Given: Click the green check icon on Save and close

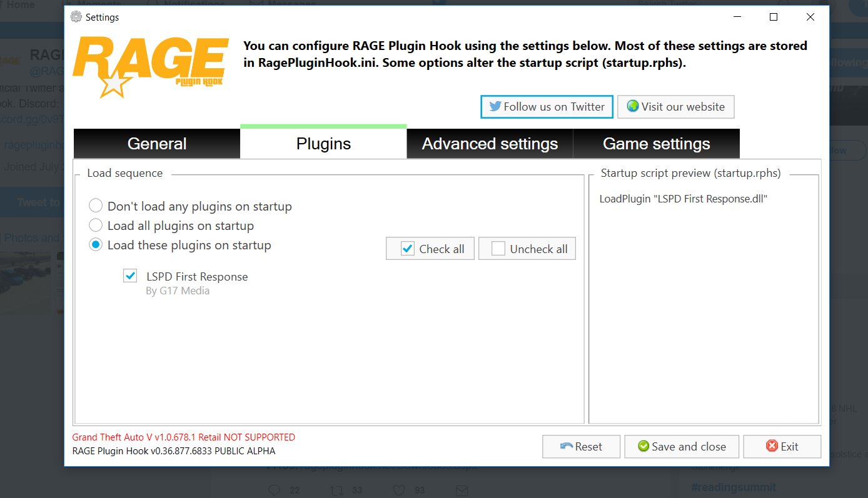Looking at the screenshot, I should pos(642,446).
